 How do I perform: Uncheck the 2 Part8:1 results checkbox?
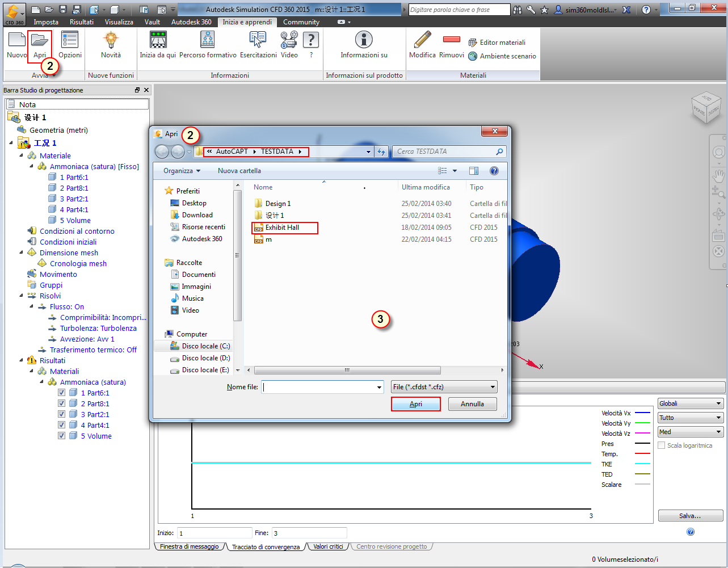click(x=62, y=403)
